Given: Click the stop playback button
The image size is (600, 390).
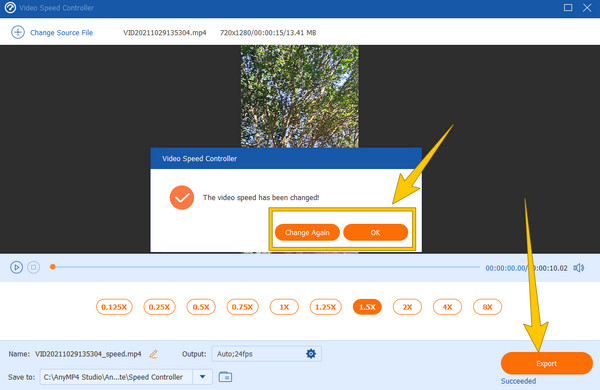Looking at the screenshot, I should pos(34,267).
